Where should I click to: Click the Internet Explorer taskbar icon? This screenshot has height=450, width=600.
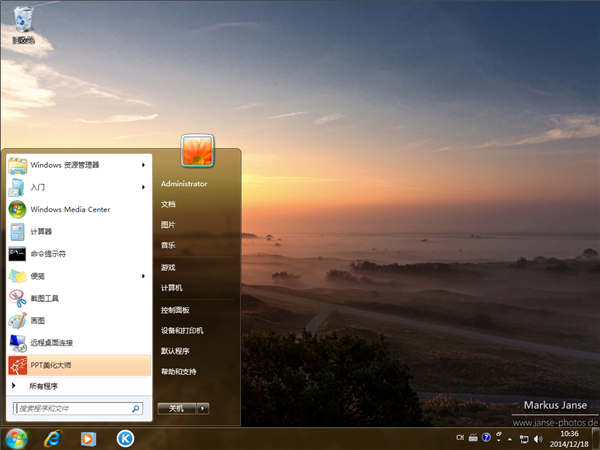[x=51, y=438]
